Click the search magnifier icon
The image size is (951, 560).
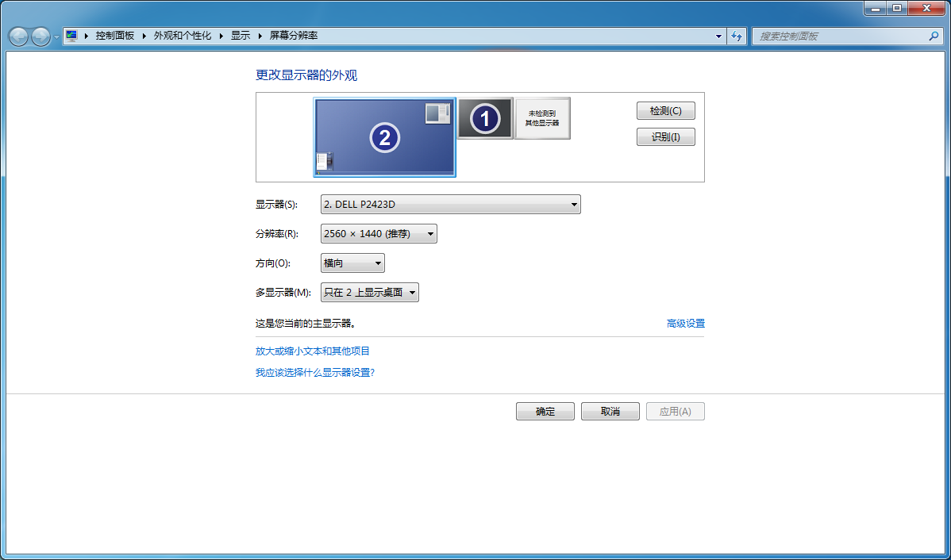click(934, 36)
